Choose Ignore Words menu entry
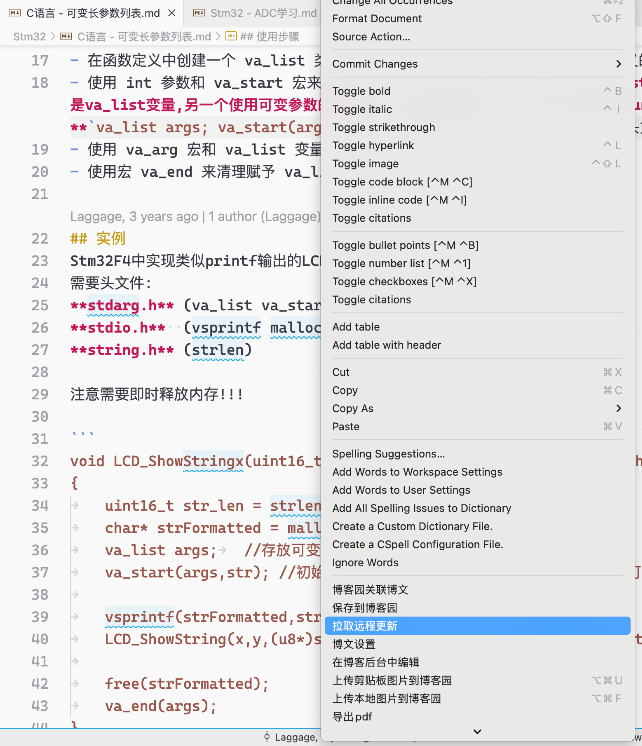 477,562
